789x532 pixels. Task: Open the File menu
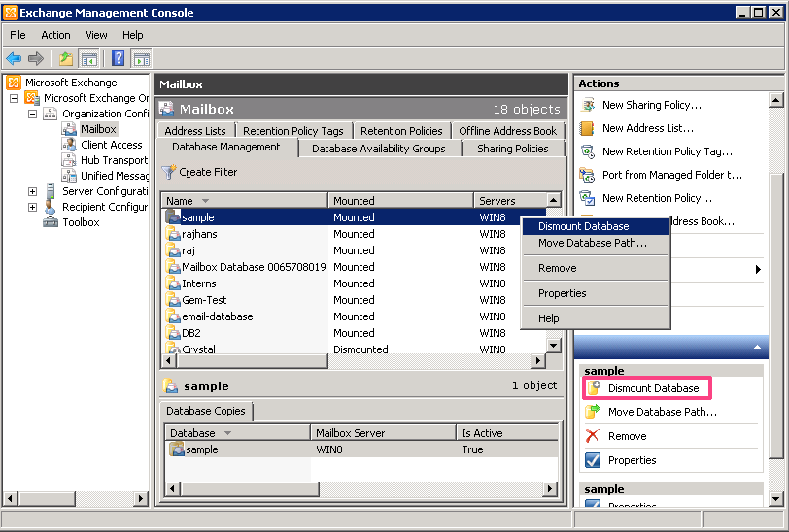coord(17,35)
